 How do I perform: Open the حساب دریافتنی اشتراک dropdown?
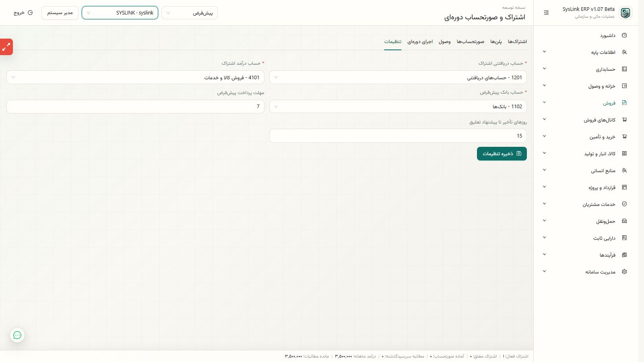pos(398,77)
